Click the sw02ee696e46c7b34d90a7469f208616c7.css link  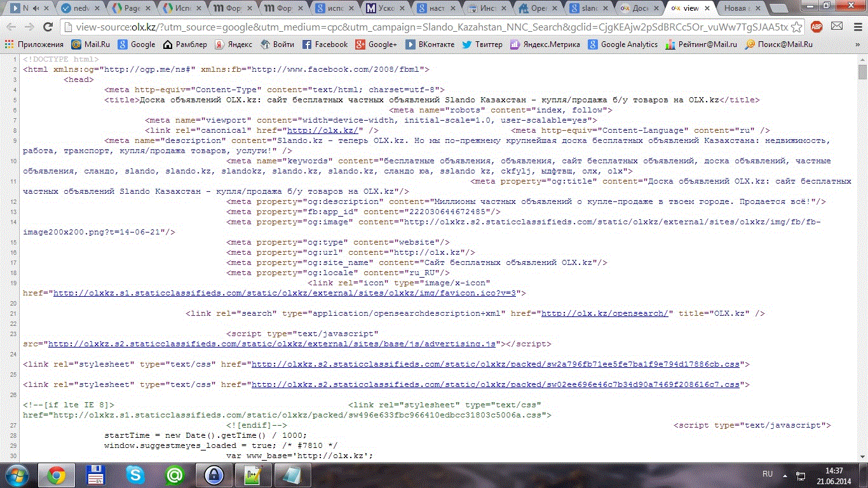click(x=496, y=384)
